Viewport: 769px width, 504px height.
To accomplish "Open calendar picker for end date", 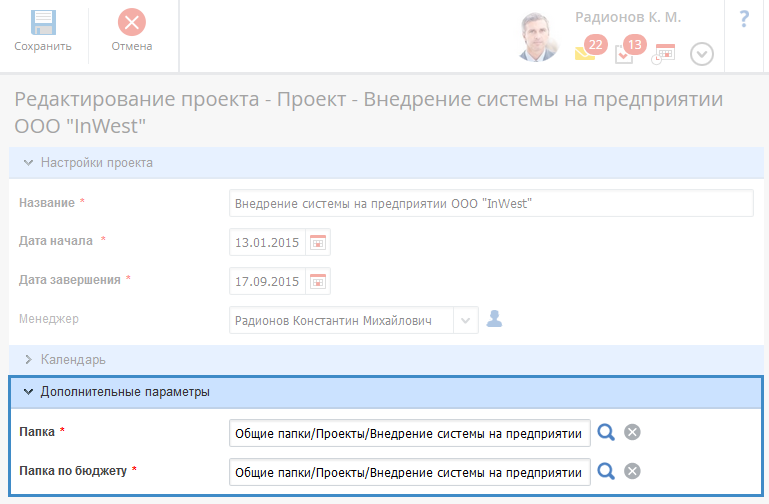I will (x=318, y=281).
